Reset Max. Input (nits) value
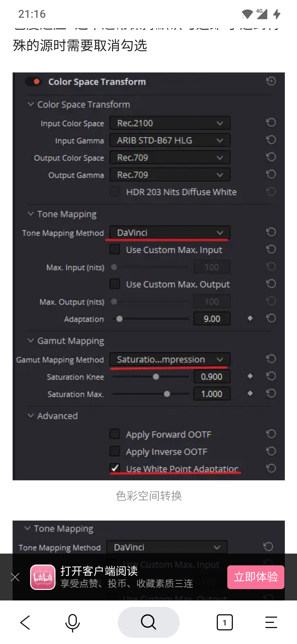The width and height of the screenshot is (297, 644). tap(271, 266)
